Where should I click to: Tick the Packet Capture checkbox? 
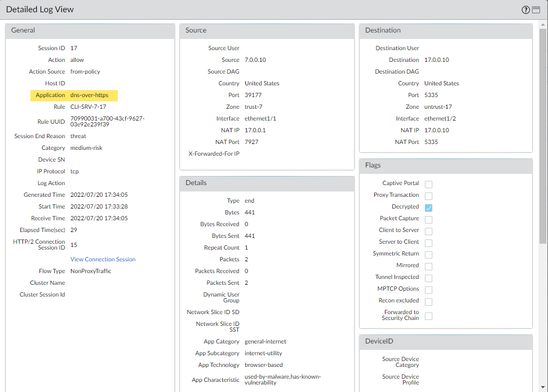(x=429, y=219)
